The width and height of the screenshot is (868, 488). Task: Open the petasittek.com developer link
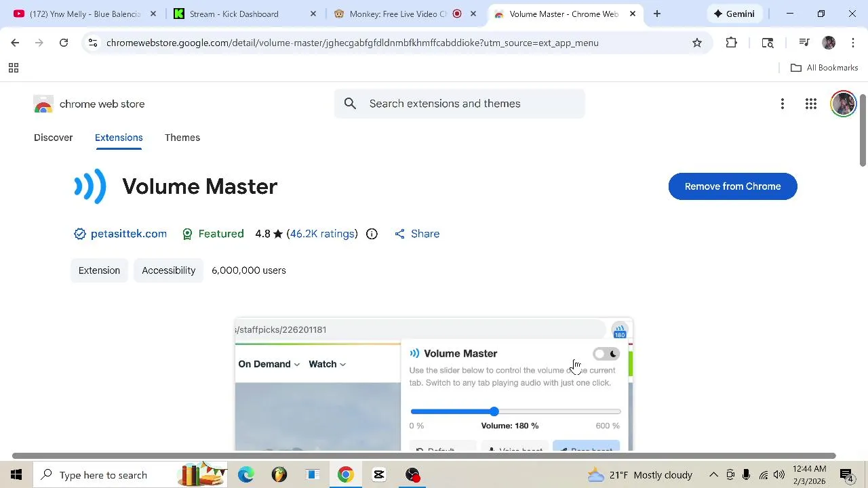(x=128, y=234)
